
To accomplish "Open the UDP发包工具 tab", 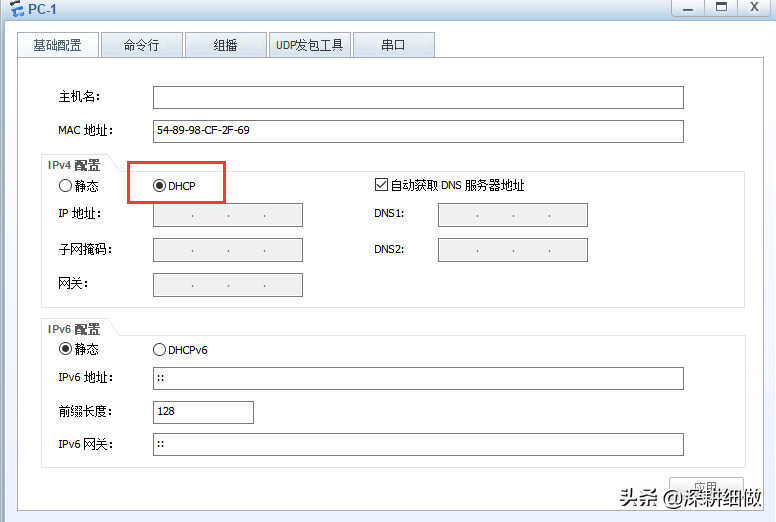I will click(x=310, y=45).
